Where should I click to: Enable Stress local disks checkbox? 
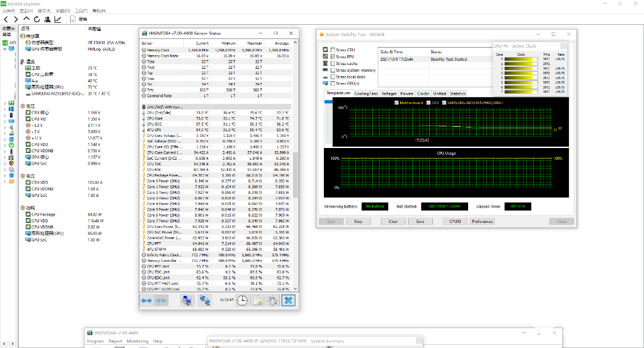pos(333,77)
